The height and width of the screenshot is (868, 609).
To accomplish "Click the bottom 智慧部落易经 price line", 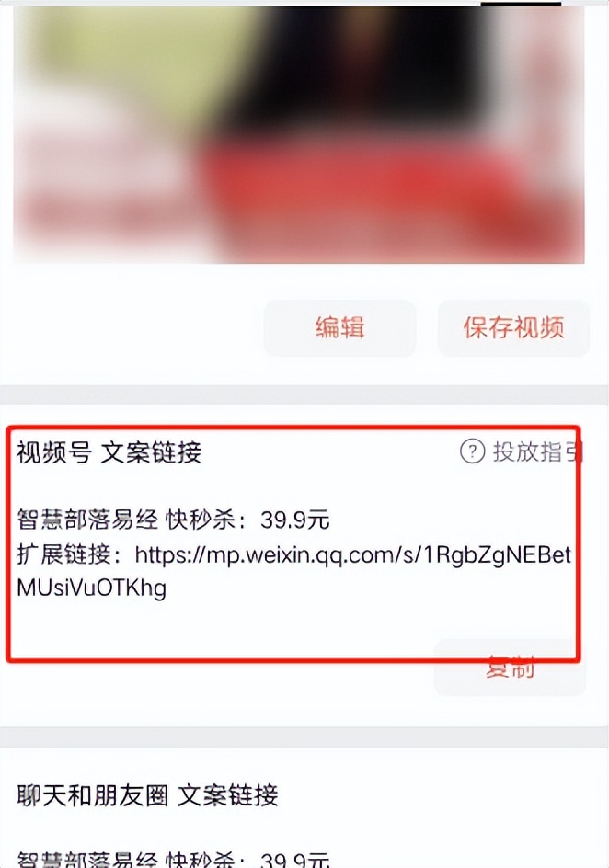I will coord(173,859).
